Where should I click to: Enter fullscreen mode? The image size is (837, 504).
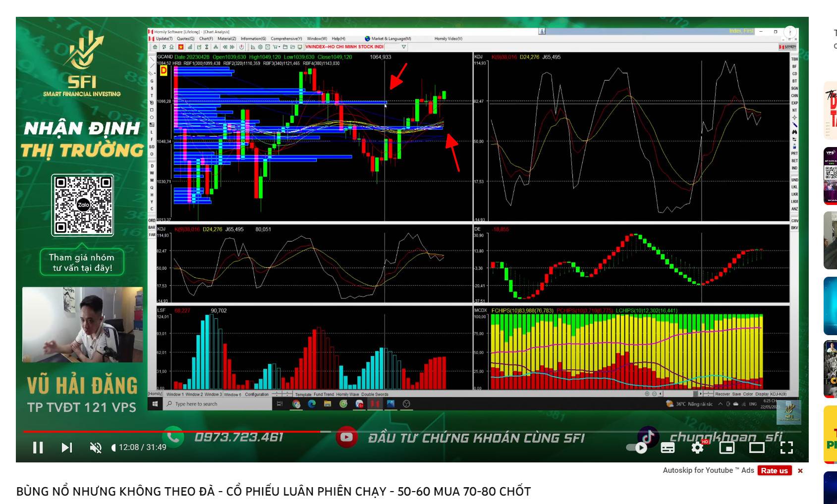tap(786, 448)
